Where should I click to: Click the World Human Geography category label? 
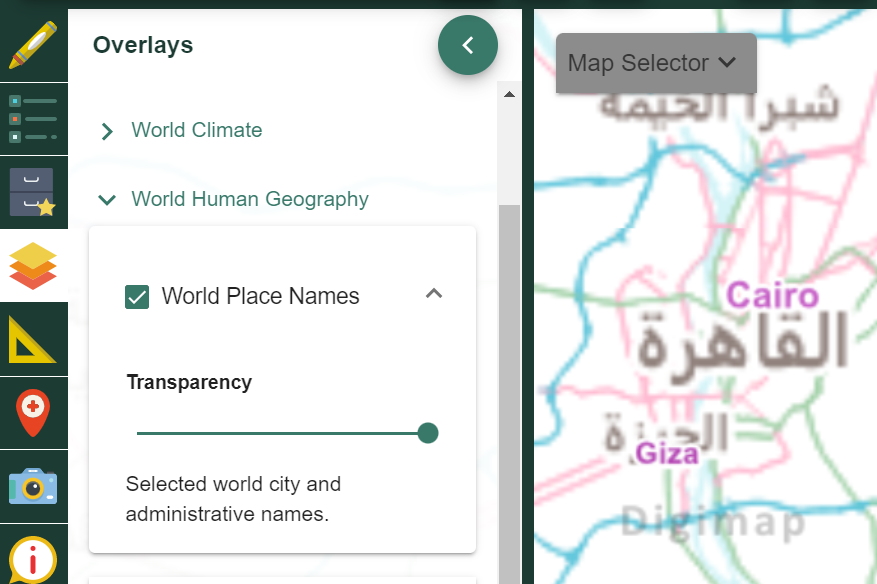click(250, 199)
